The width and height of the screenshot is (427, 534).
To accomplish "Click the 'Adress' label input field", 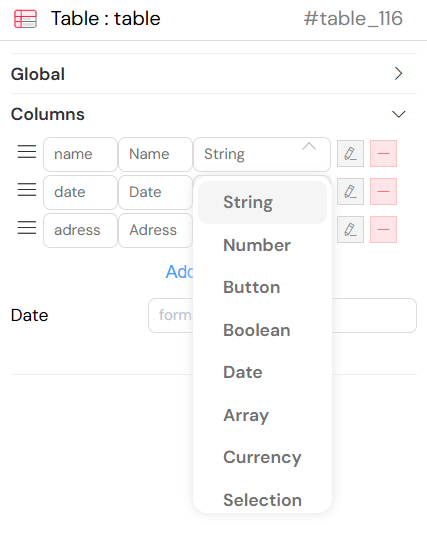I will click(155, 230).
